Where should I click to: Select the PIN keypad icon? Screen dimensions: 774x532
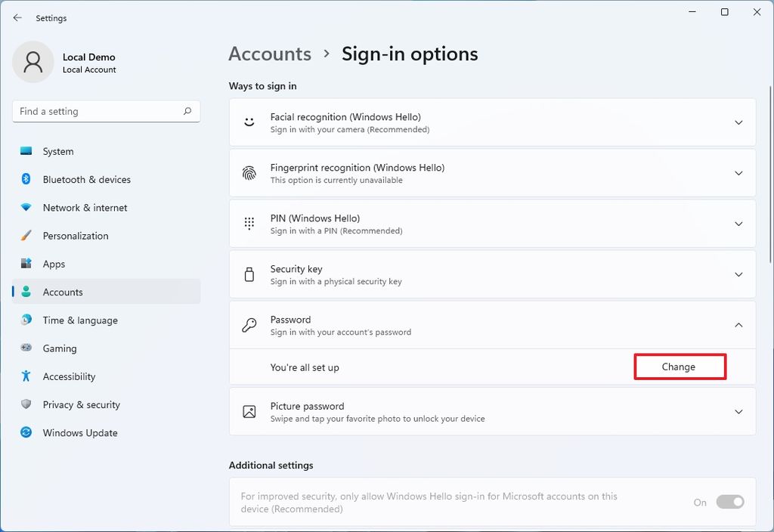249,224
